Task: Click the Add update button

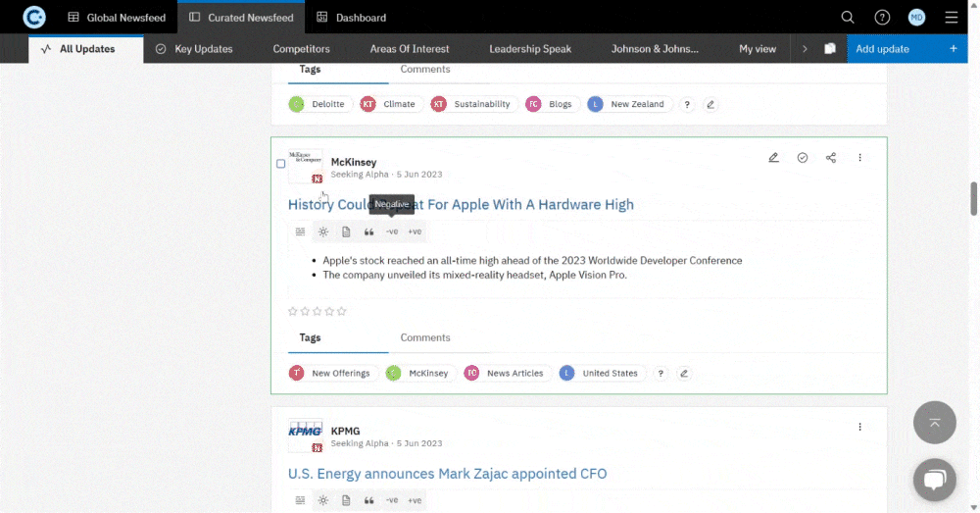Action: tap(906, 49)
